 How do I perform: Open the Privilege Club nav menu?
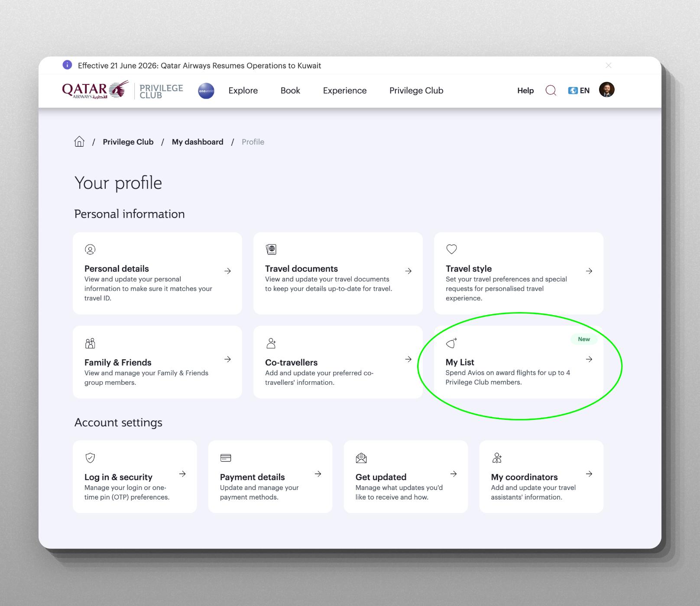[x=416, y=90]
